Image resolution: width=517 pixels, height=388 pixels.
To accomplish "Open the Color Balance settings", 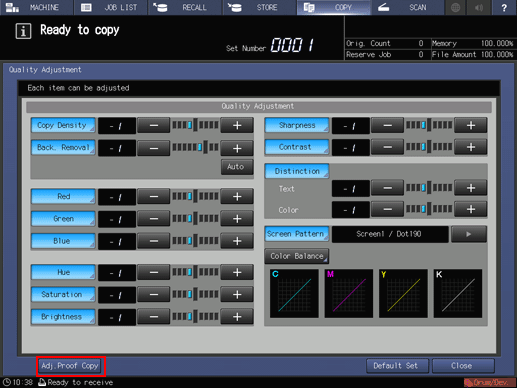I will coord(297,256).
